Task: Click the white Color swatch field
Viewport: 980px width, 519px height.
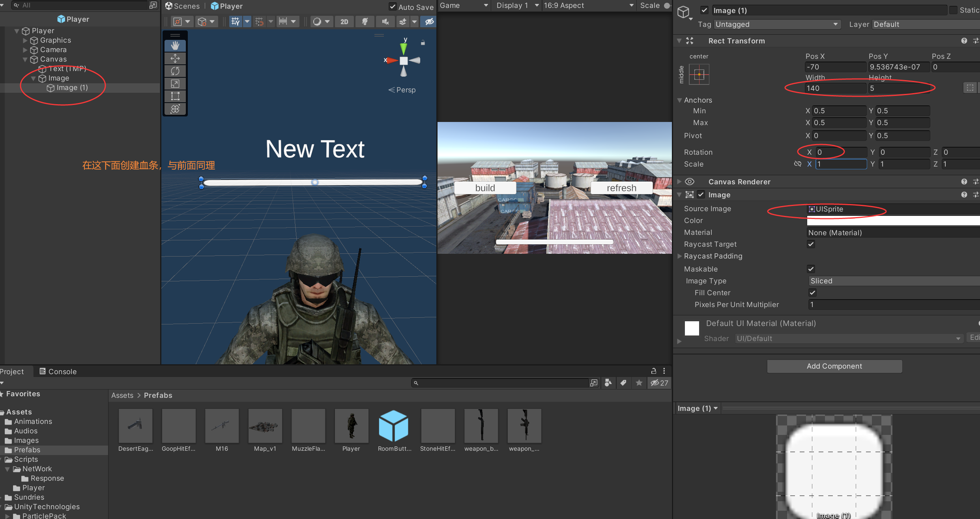Action: pos(894,220)
